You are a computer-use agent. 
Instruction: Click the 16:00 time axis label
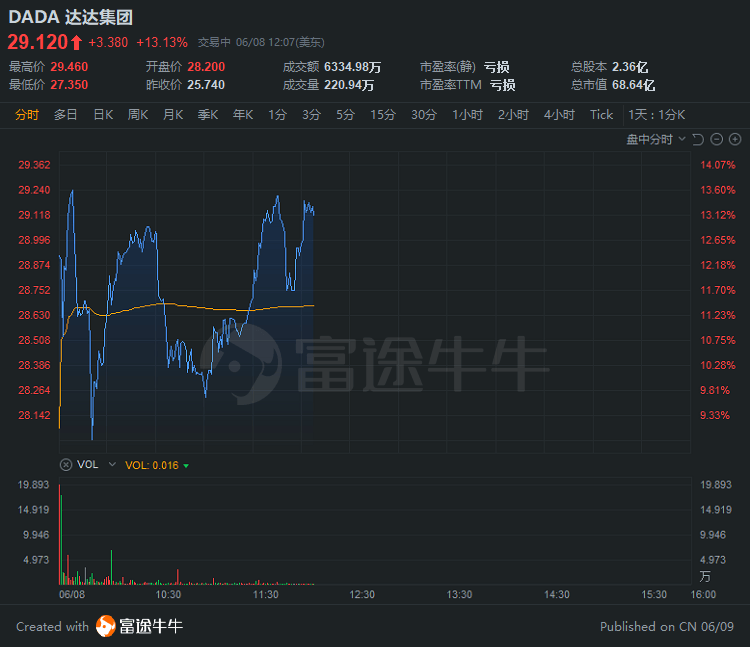coord(703,594)
